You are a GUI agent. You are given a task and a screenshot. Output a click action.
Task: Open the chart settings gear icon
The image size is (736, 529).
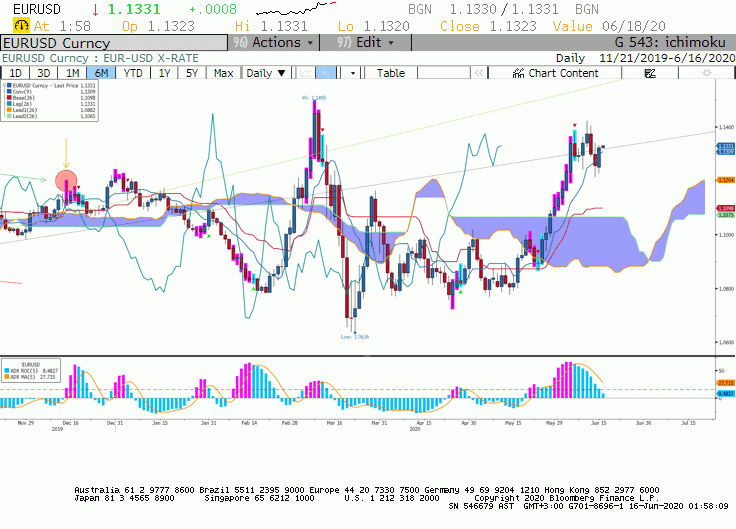click(706, 73)
